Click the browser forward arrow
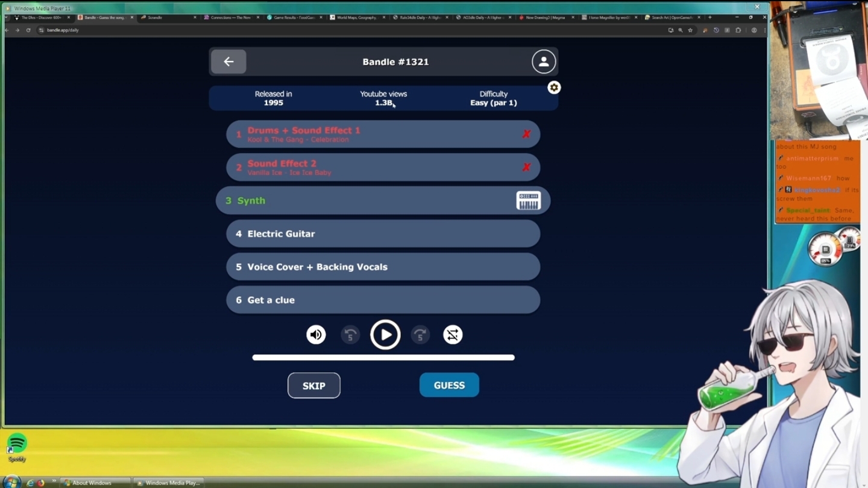The image size is (868, 488). point(17,30)
